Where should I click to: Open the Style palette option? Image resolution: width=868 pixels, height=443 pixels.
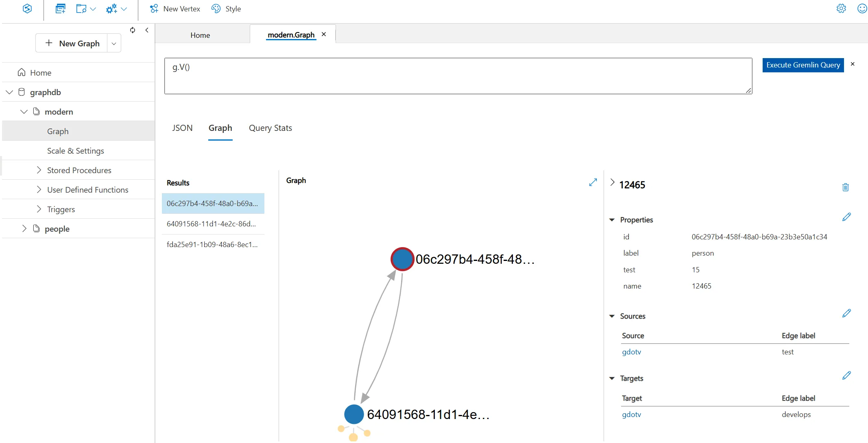tap(226, 9)
